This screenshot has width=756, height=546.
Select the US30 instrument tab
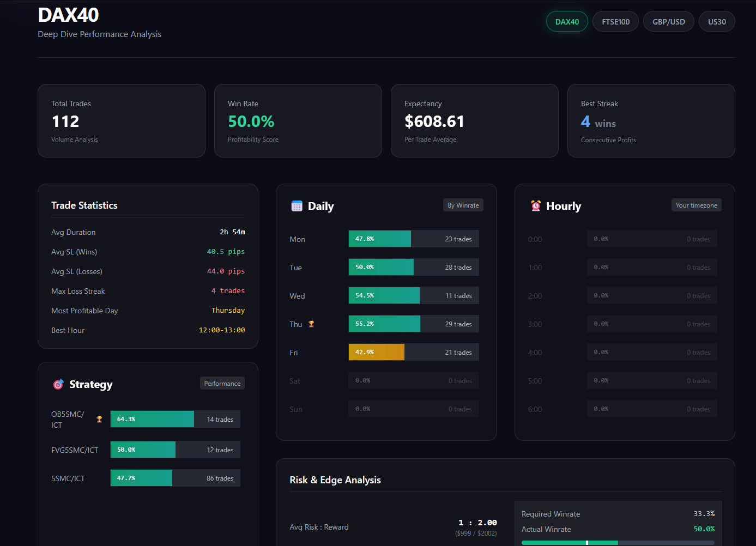pos(717,21)
